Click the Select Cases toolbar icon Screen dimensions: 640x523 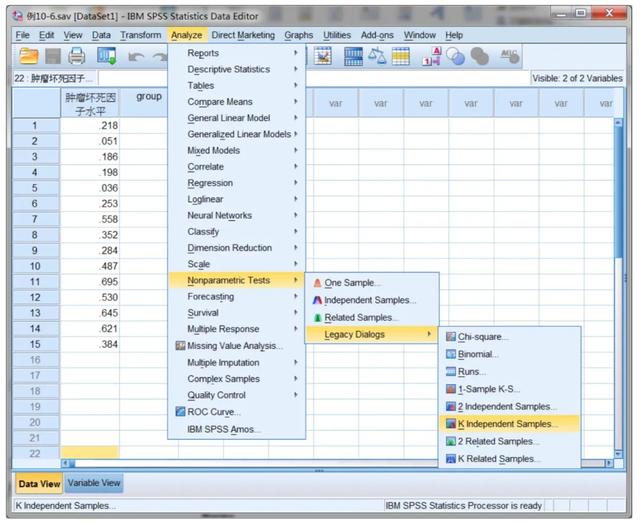400,56
